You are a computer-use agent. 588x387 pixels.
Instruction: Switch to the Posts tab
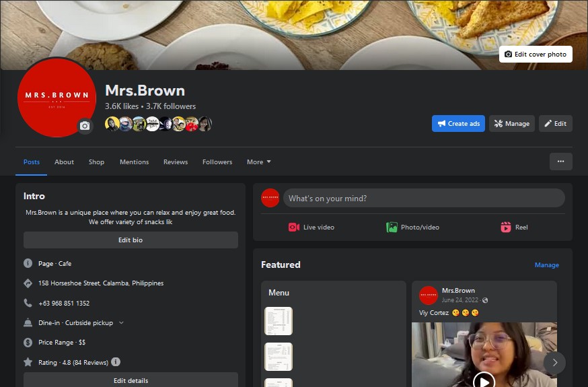[x=32, y=162]
